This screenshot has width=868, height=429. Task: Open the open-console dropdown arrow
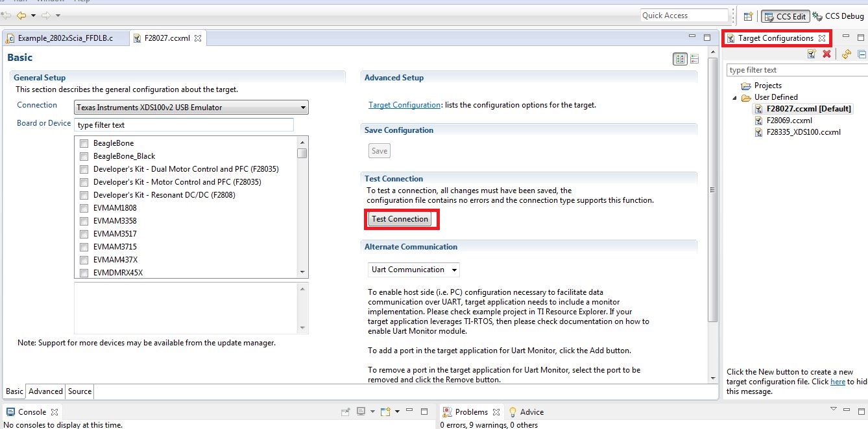[396, 412]
